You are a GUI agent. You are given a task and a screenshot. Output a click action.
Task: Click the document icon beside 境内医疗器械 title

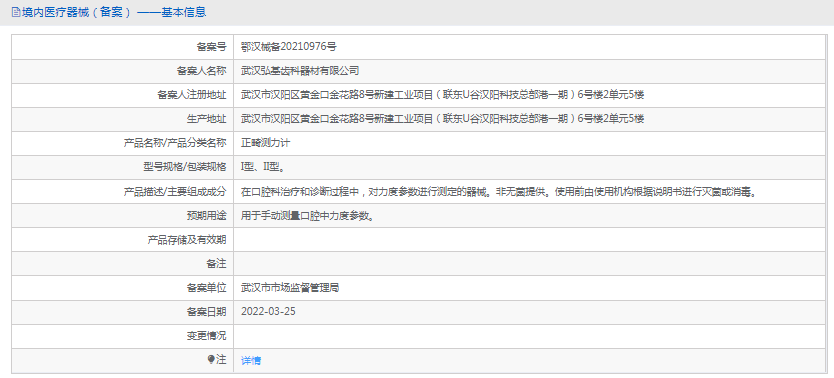[x=15, y=12]
